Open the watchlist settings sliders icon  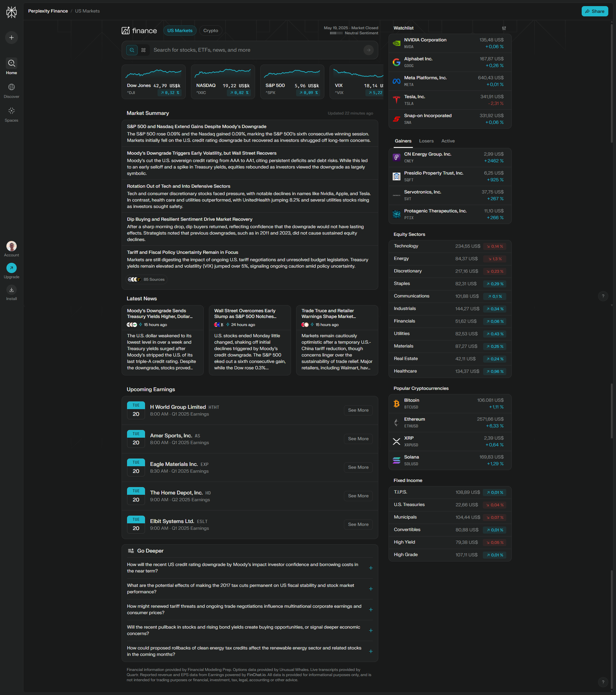pyautogui.click(x=504, y=28)
